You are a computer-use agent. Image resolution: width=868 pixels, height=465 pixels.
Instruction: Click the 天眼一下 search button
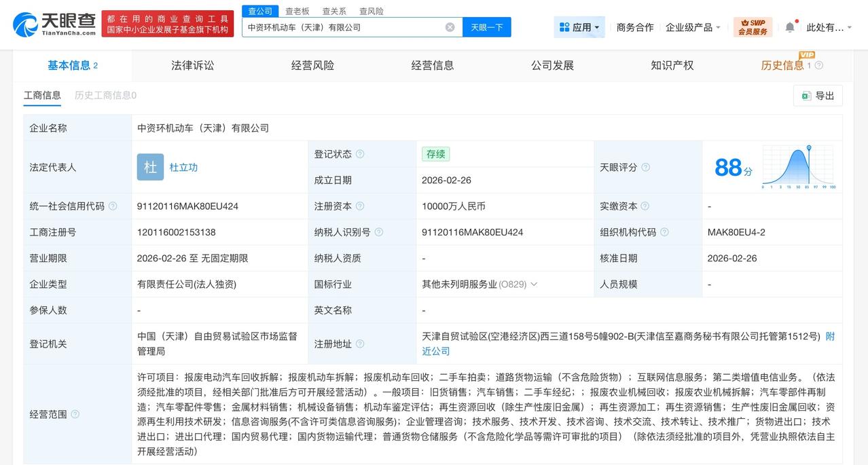tap(487, 26)
